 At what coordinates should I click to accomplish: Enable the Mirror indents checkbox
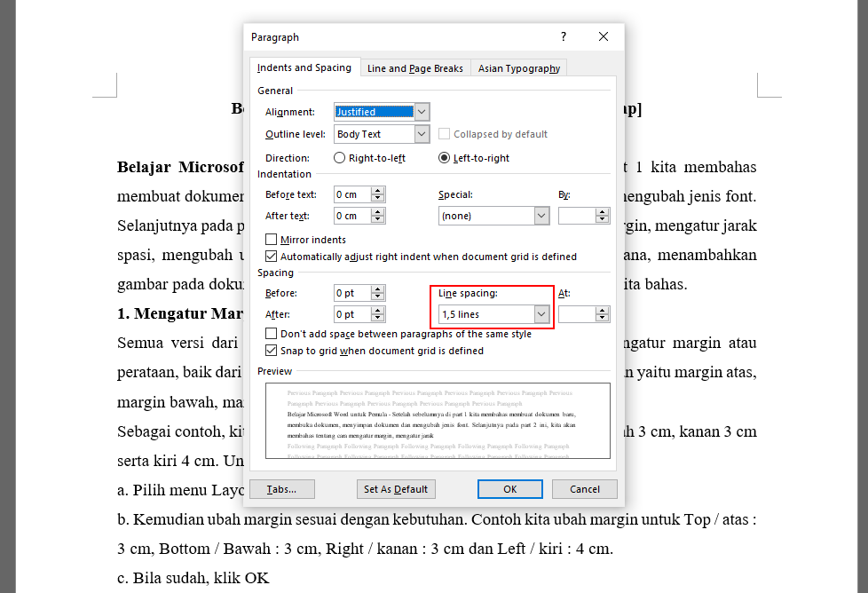(272, 240)
